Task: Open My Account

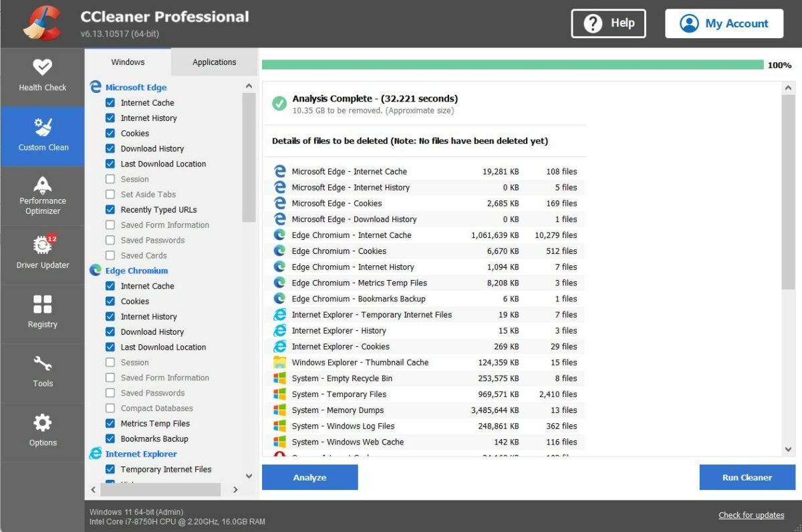Action: tap(724, 23)
